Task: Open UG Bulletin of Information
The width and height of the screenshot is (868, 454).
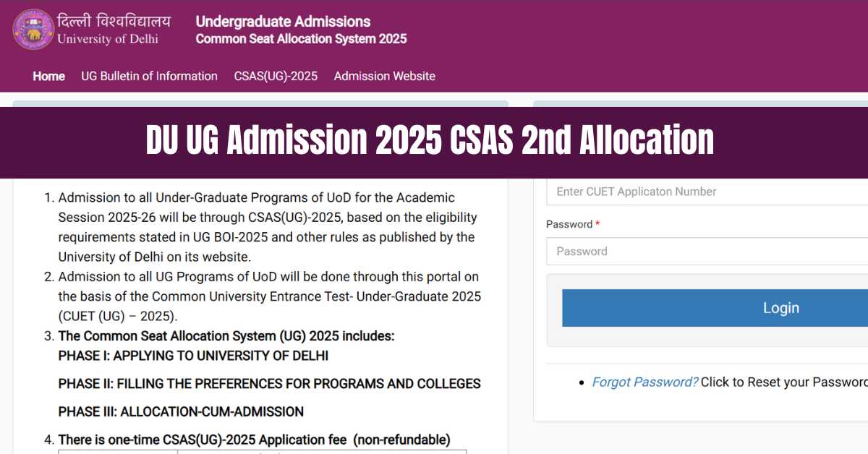Action: click(x=149, y=76)
